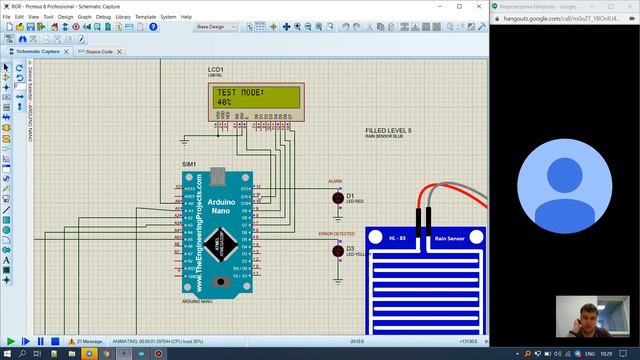The image size is (640, 360).
Task: Open the Windows Start button
Action: pos(7,353)
